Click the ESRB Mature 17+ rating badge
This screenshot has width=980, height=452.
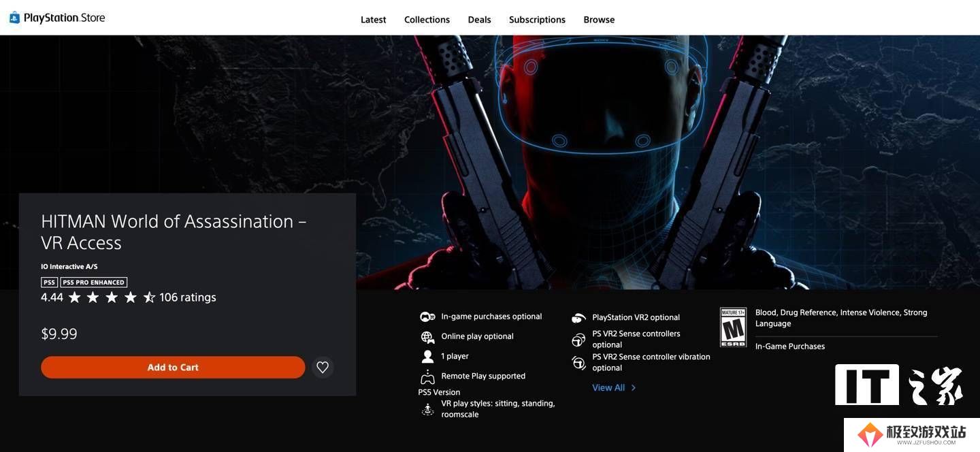pos(733,327)
